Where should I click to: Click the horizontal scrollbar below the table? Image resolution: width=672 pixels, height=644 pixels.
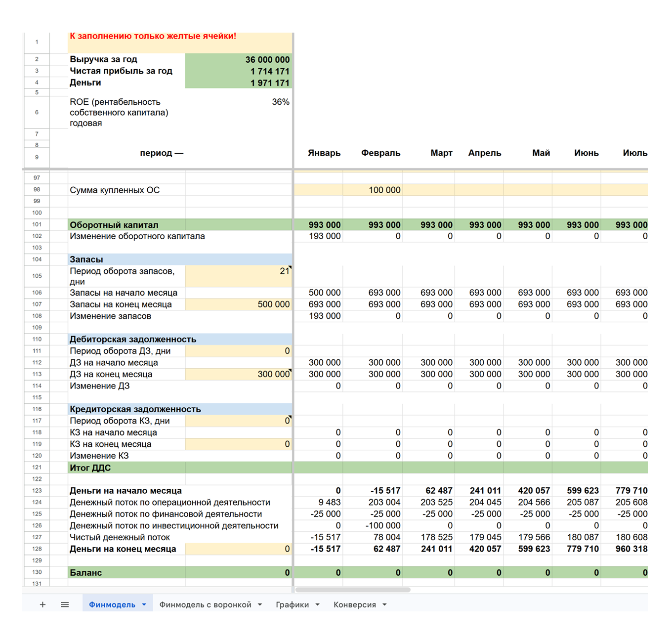pyautogui.click(x=353, y=590)
